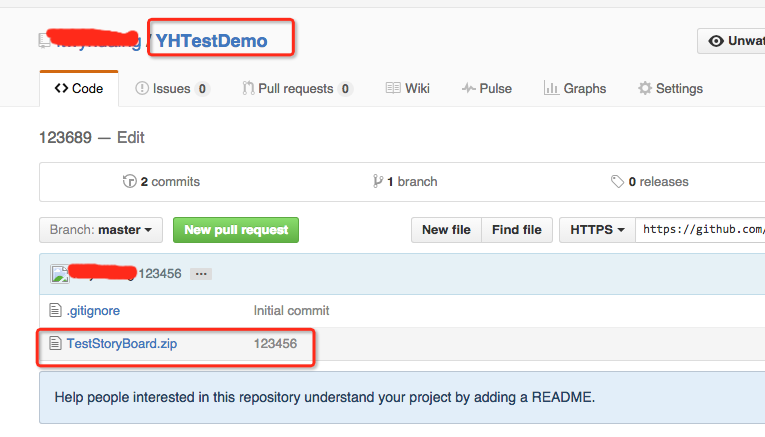This screenshot has height=437, width=765.
Task: Click the 123689 description text
Action: click(65, 138)
